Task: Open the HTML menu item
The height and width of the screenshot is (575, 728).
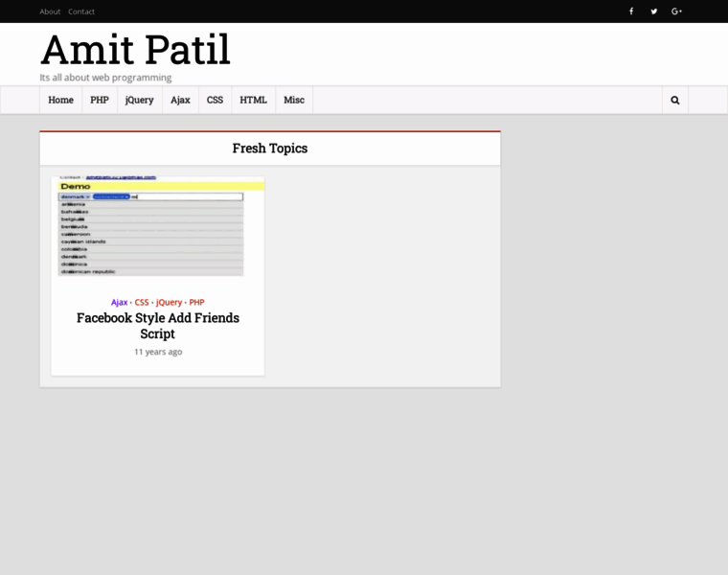Action: 253,100
